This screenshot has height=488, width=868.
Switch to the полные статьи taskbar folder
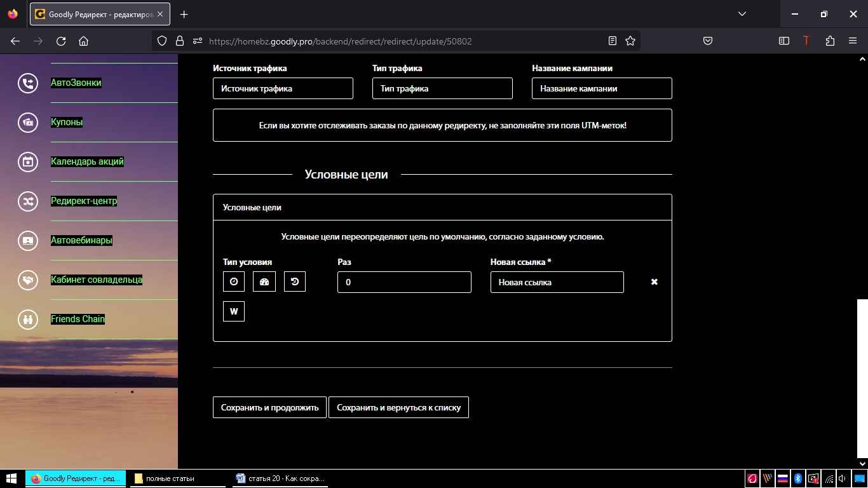coord(178,478)
